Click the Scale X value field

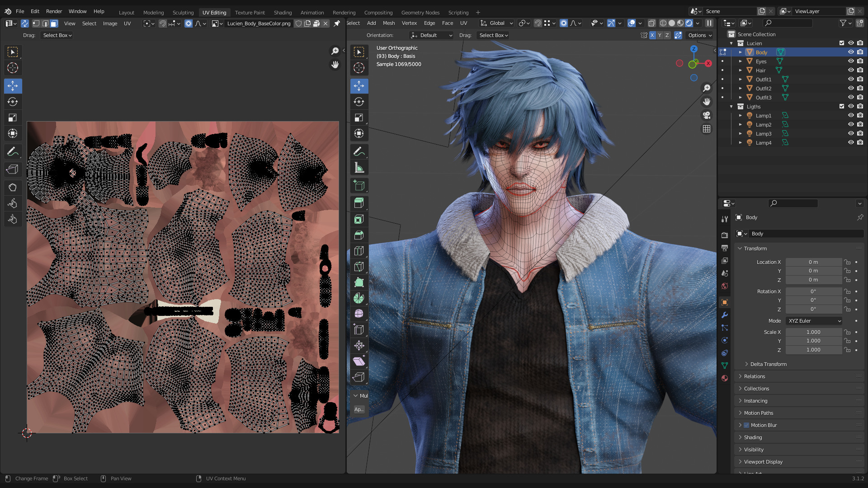[x=814, y=332]
